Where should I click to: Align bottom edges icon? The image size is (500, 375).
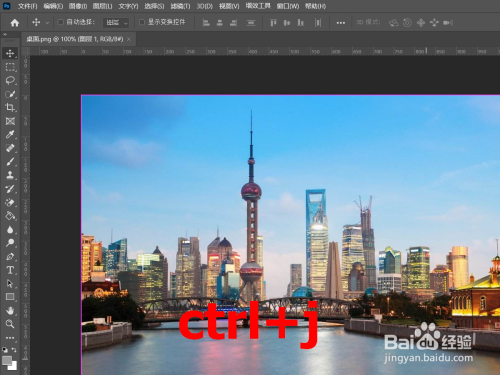tap(300, 23)
